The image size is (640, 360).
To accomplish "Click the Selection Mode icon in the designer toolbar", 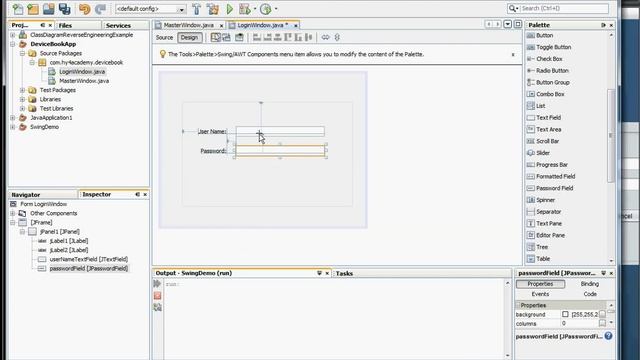I will pyautogui.click(x=216, y=38).
